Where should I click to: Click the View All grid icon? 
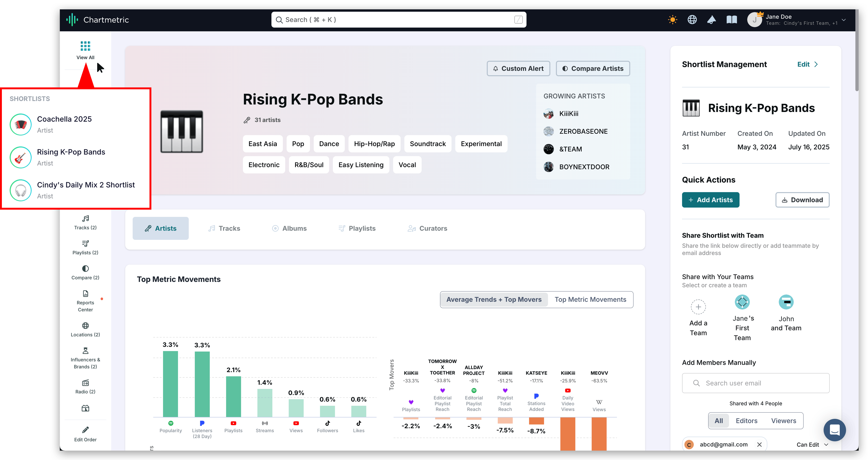click(x=85, y=46)
